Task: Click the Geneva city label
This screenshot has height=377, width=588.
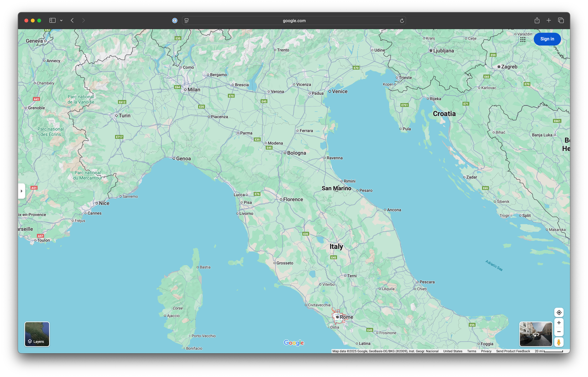Action: (34, 41)
